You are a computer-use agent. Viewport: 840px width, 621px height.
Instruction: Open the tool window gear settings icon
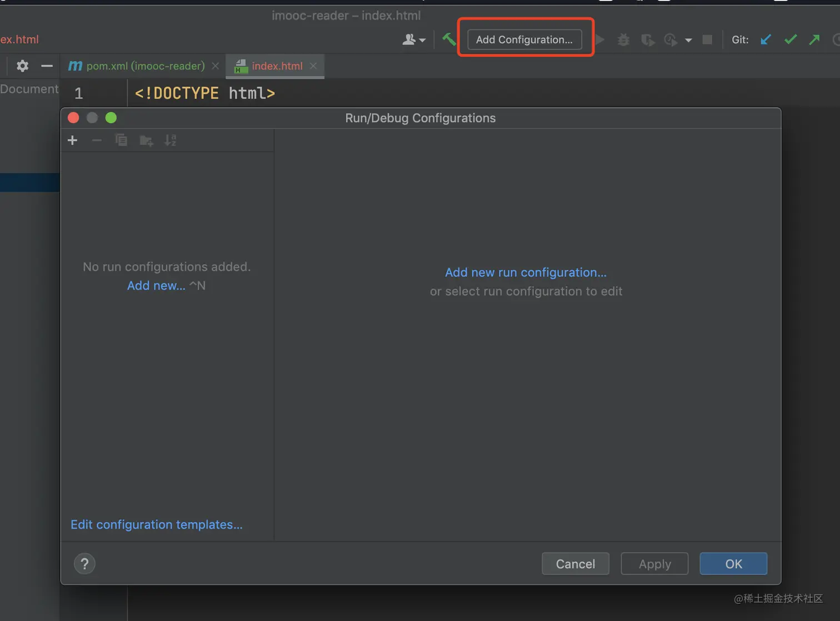point(22,66)
